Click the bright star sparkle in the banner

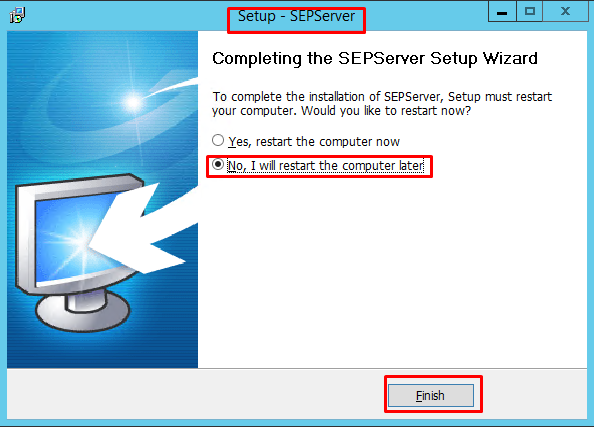coord(133,102)
